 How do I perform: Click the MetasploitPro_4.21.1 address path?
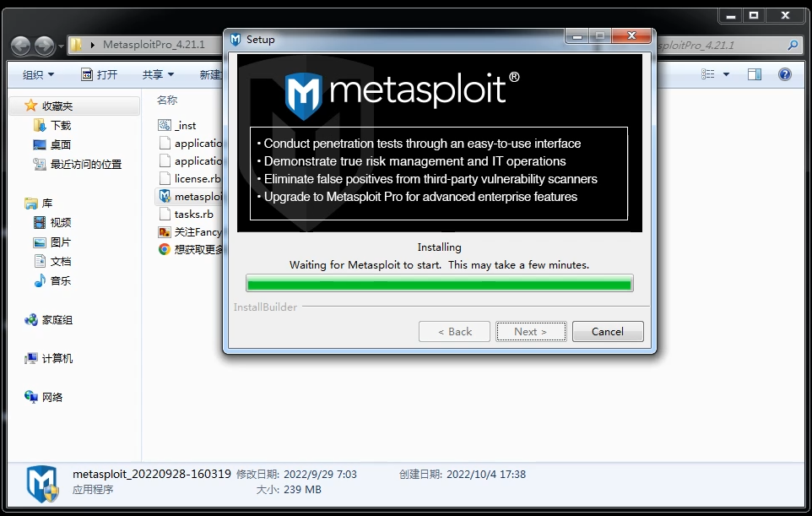coord(154,45)
